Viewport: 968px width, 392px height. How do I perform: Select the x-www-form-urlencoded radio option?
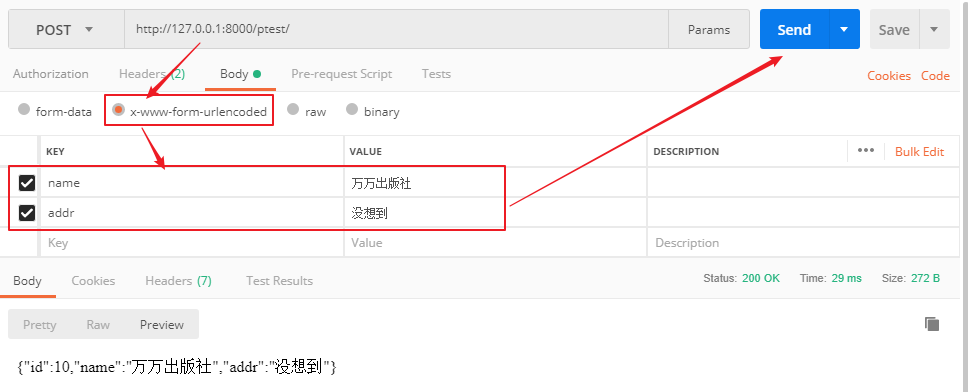tap(118, 110)
